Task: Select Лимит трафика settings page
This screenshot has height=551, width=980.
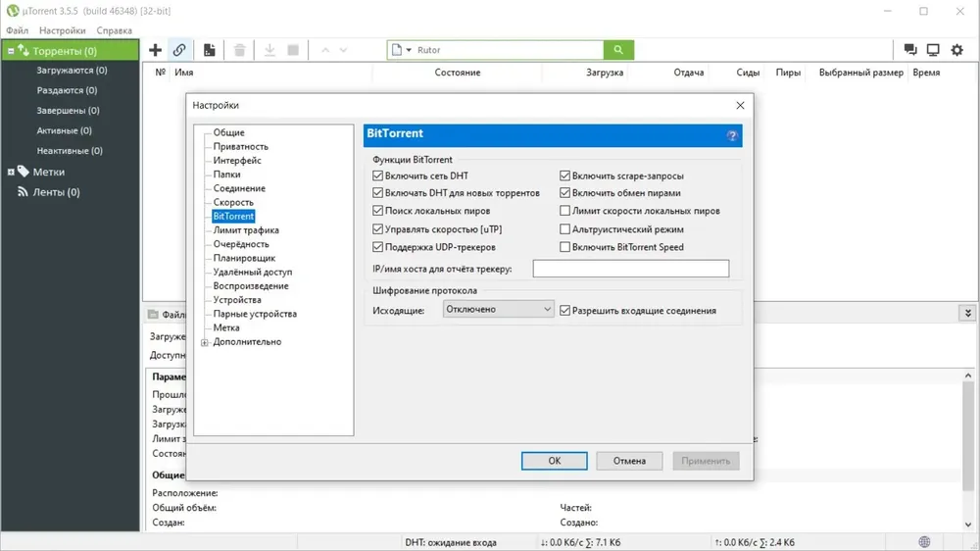Action: pyautogui.click(x=246, y=230)
